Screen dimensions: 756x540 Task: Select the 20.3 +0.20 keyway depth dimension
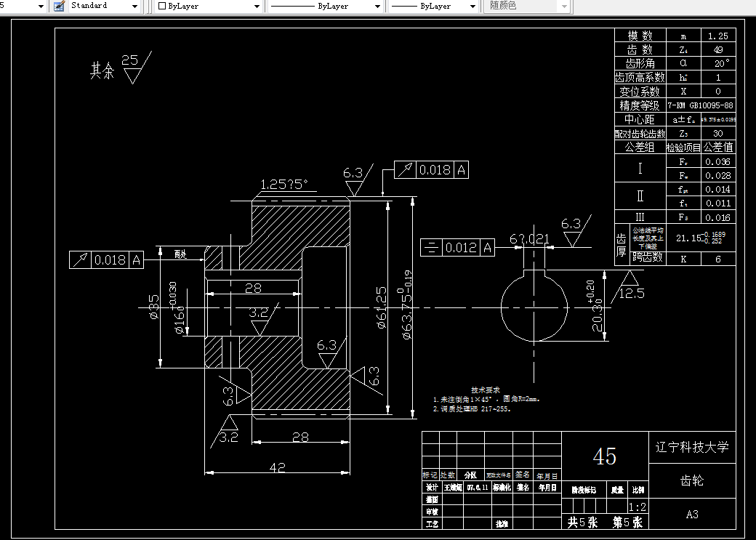594,306
